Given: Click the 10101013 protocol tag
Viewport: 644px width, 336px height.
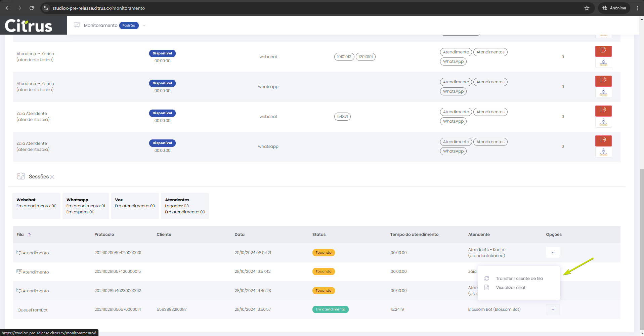Looking at the screenshot, I should click(344, 57).
